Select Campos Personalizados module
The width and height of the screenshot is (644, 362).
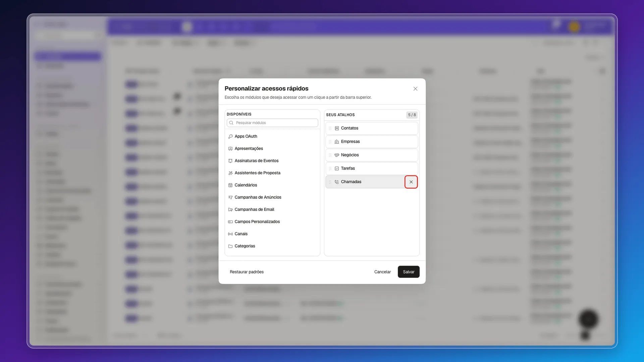272,222
